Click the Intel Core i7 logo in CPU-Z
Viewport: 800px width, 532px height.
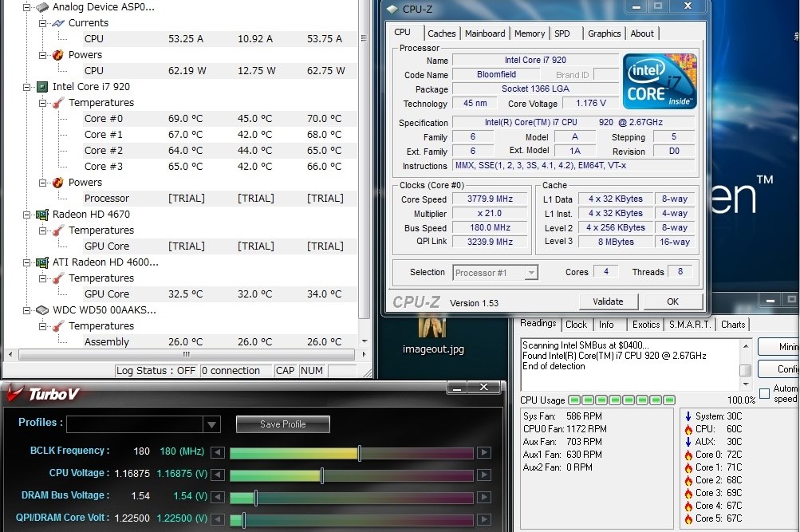(x=659, y=81)
